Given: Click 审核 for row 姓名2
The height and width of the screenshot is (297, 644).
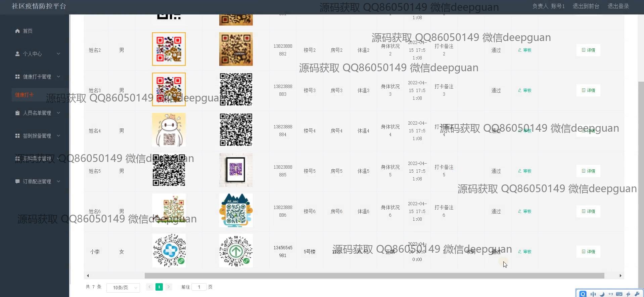Looking at the screenshot, I should 524,50.
